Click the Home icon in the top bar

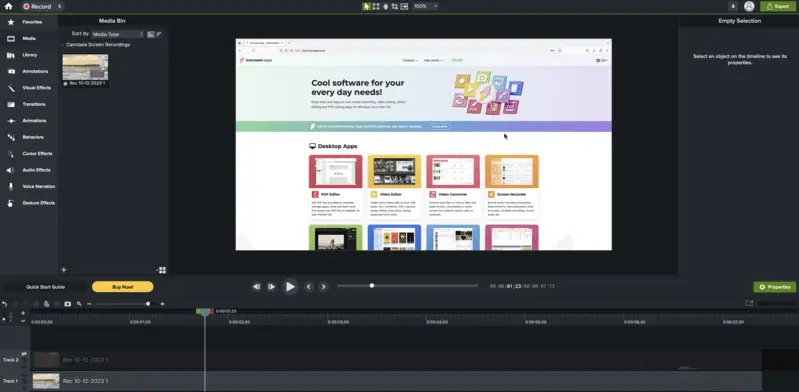point(8,7)
